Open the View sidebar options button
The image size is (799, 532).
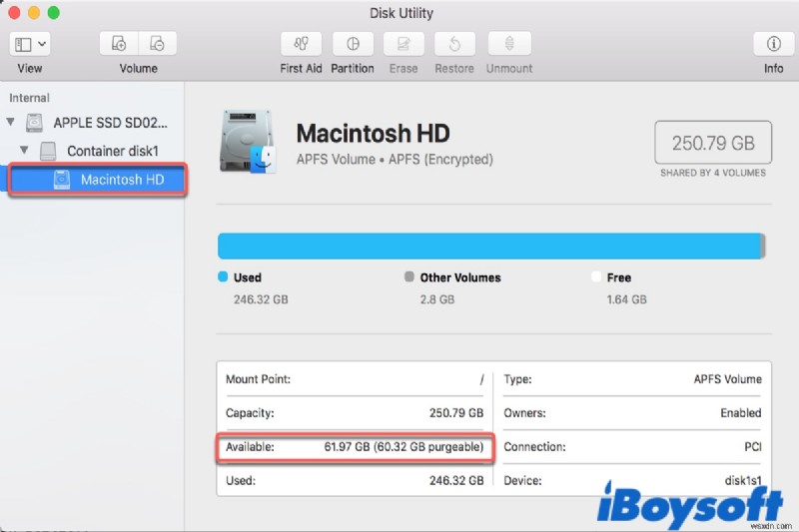(30, 44)
